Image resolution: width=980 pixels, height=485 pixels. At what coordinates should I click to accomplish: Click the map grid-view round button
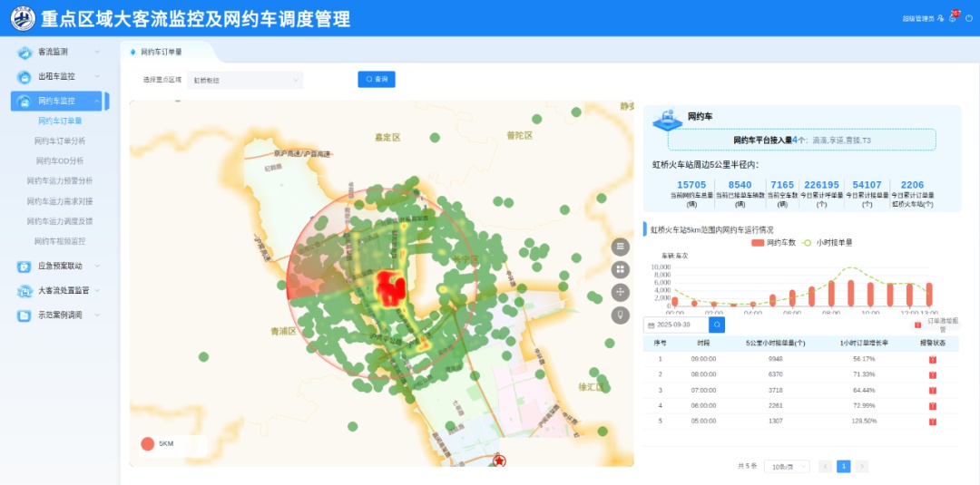621,269
